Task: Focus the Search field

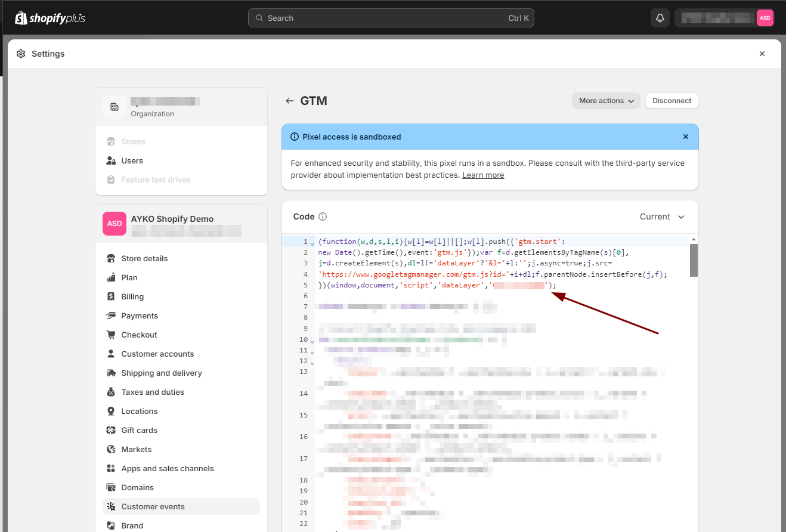Action: [x=391, y=18]
